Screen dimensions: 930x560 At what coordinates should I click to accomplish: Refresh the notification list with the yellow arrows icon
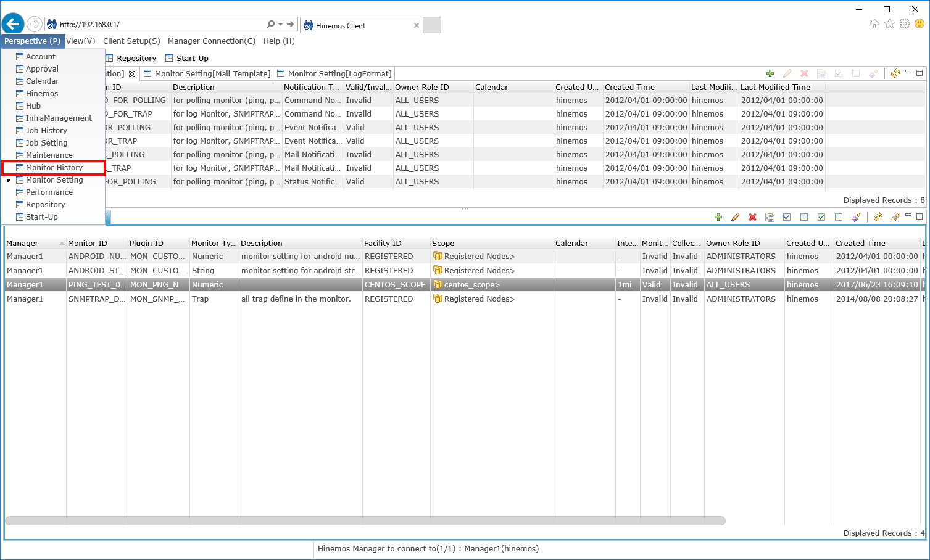click(x=895, y=73)
